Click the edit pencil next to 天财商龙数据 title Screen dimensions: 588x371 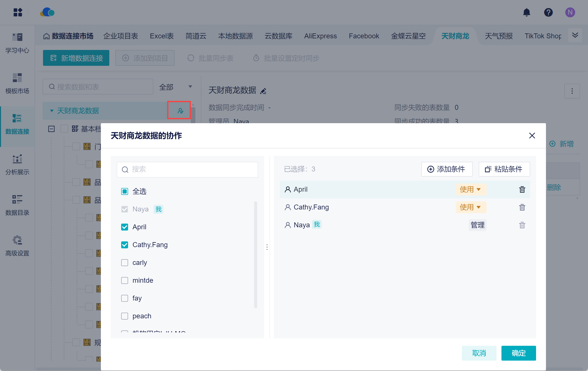click(x=263, y=91)
